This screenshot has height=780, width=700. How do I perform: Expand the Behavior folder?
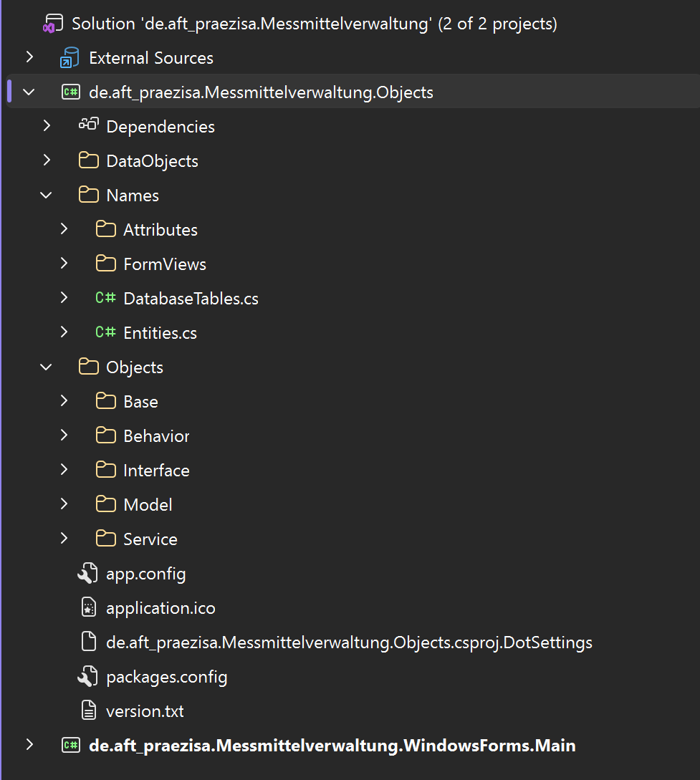(x=64, y=435)
